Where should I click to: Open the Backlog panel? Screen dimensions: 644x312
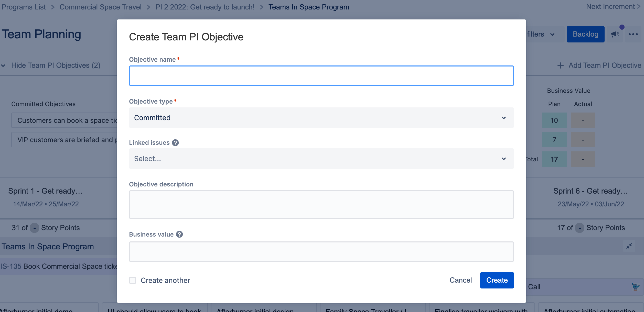tap(585, 34)
